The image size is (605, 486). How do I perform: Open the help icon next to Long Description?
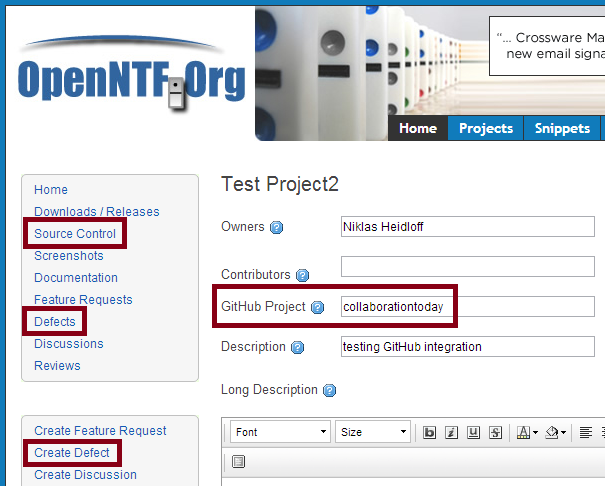click(x=329, y=391)
